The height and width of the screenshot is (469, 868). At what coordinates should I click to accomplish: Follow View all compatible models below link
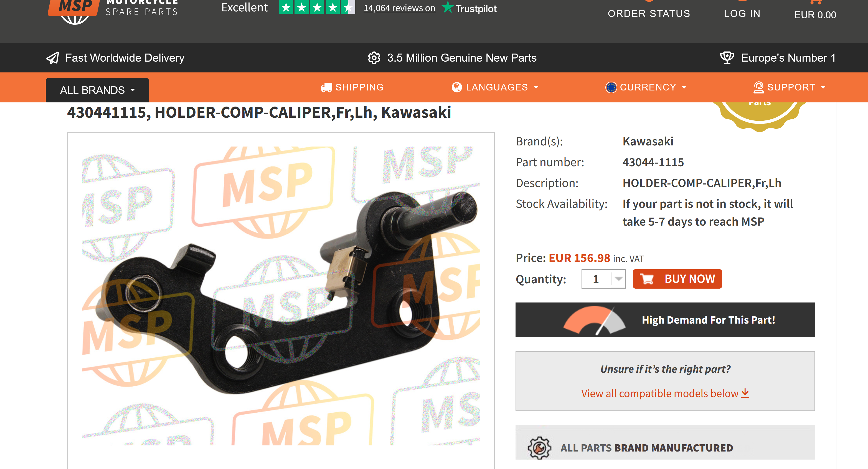click(x=665, y=394)
